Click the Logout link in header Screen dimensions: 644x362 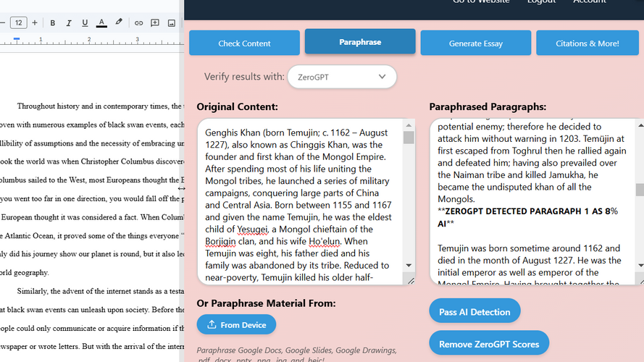pyautogui.click(x=541, y=1)
